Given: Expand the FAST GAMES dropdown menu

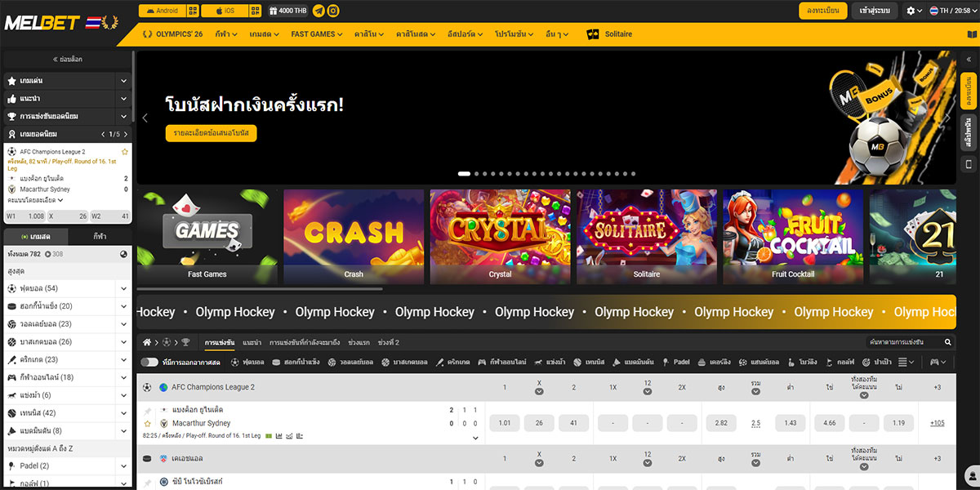Looking at the screenshot, I should click(x=318, y=34).
